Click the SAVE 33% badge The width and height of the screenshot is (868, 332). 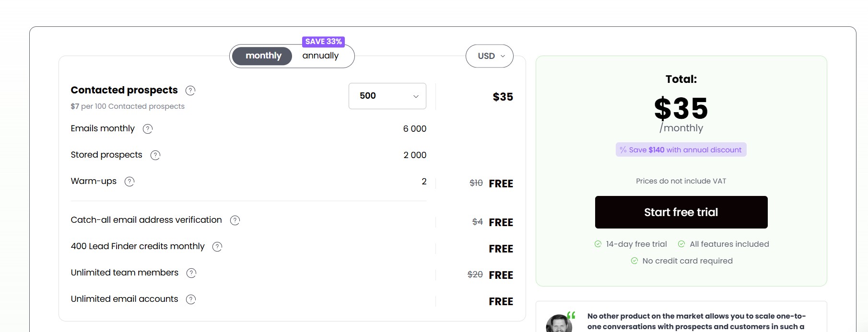click(x=324, y=41)
